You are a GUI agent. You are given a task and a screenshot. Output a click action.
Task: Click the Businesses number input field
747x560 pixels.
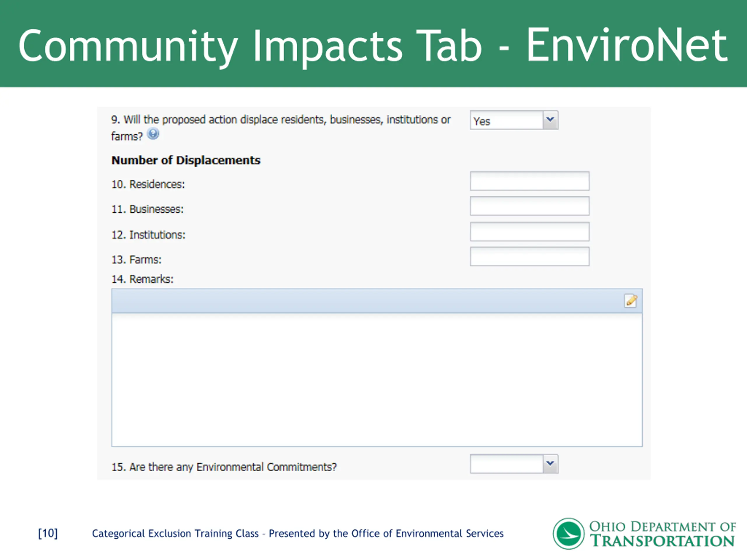529,206
